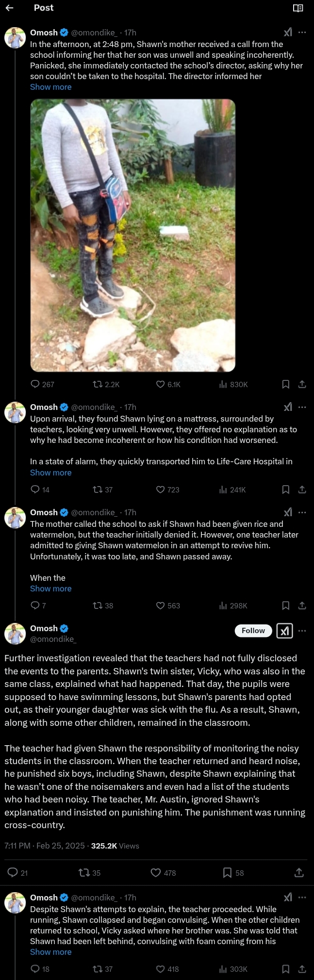Screen dimensions: 314x980
Task: Click Omosh's avatar on the main post
Action: (15, 634)
